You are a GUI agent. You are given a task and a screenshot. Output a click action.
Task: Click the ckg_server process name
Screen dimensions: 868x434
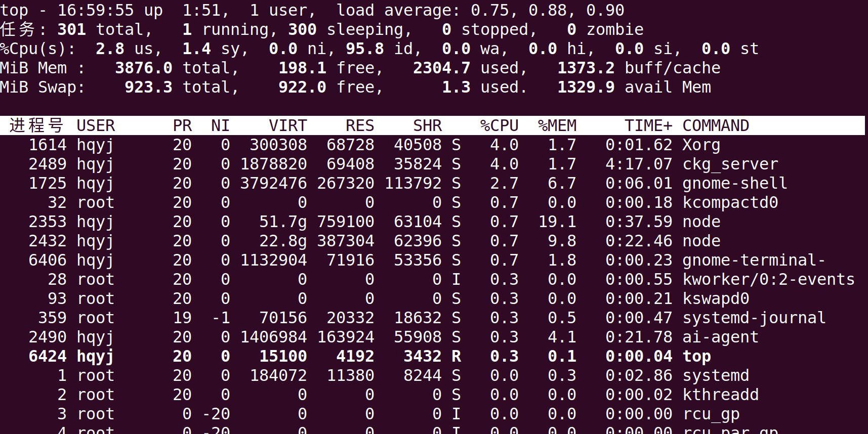(x=730, y=164)
